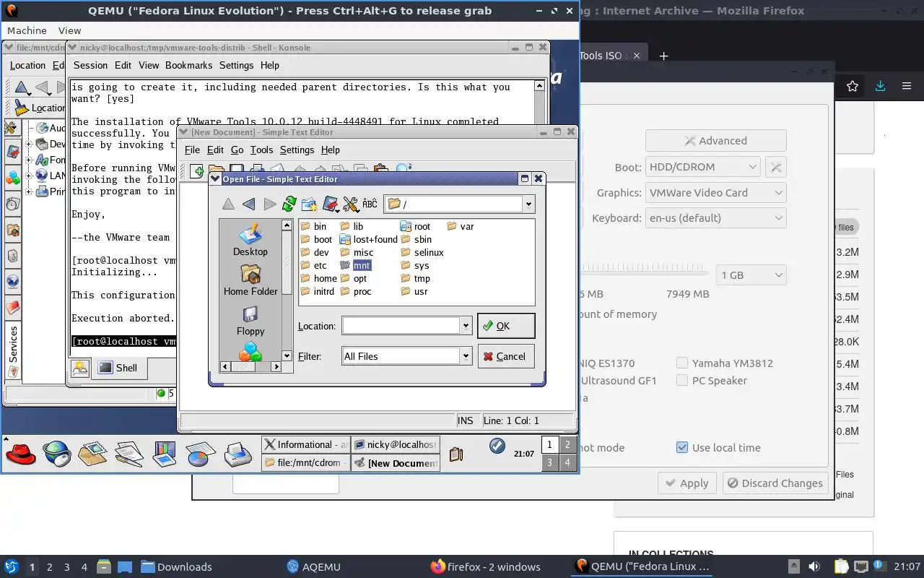Viewport: 924px width, 578px height.
Task: Open a new Firefox tab with plus button
Action: [663, 56]
